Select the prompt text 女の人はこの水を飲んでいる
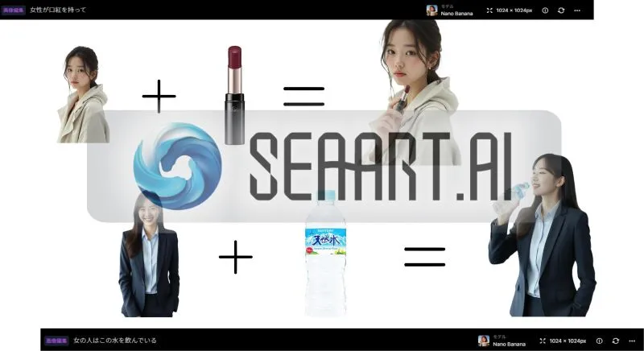This screenshot has height=351, width=644. click(x=115, y=341)
